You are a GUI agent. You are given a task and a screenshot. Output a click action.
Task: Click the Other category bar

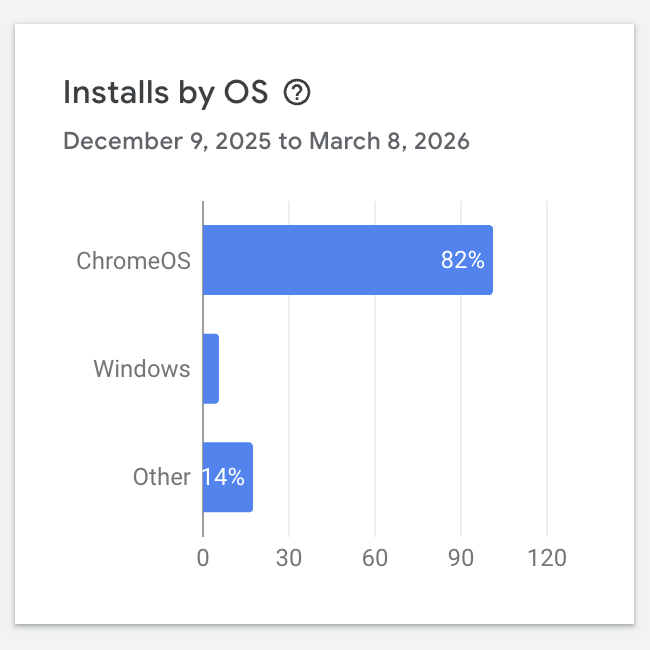(x=228, y=477)
